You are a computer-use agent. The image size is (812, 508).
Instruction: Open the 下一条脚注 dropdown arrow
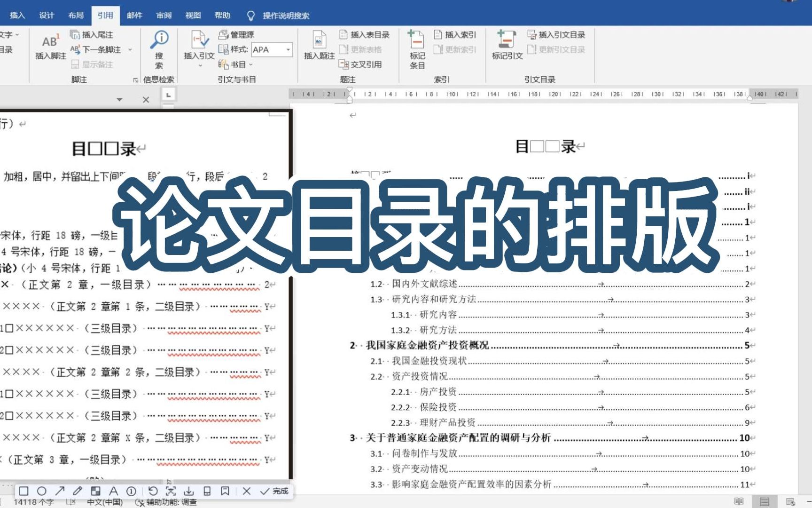pyautogui.click(x=131, y=48)
